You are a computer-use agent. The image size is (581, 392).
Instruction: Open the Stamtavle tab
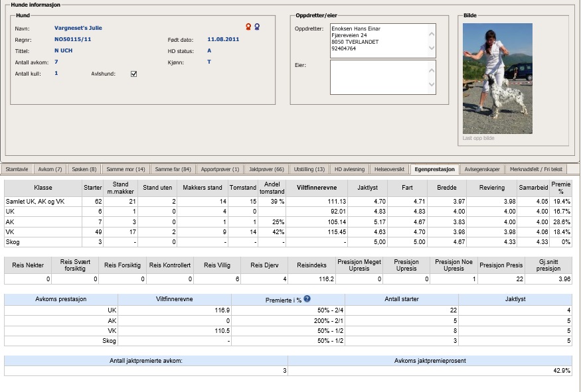coord(17,170)
